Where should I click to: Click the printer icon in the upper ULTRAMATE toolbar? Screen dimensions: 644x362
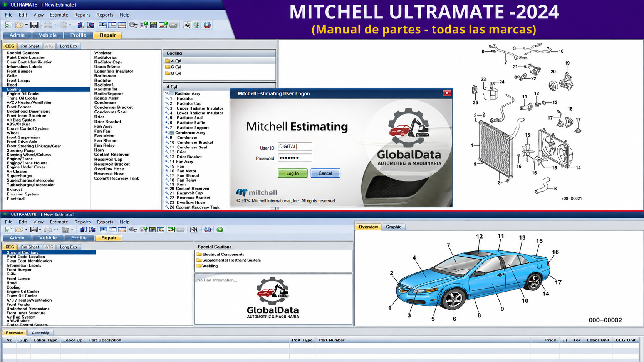48,25
